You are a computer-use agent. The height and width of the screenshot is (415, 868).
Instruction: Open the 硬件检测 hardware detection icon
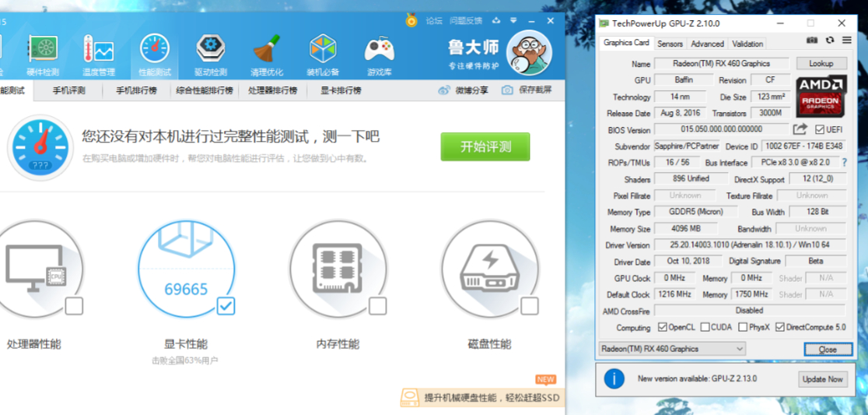[43, 49]
